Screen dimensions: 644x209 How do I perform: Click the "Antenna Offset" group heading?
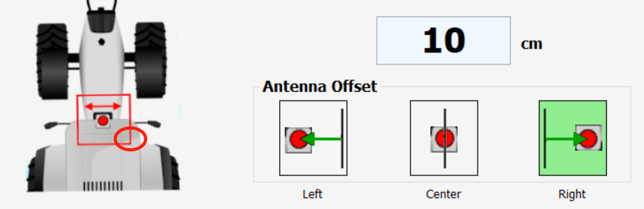[320, 86]
